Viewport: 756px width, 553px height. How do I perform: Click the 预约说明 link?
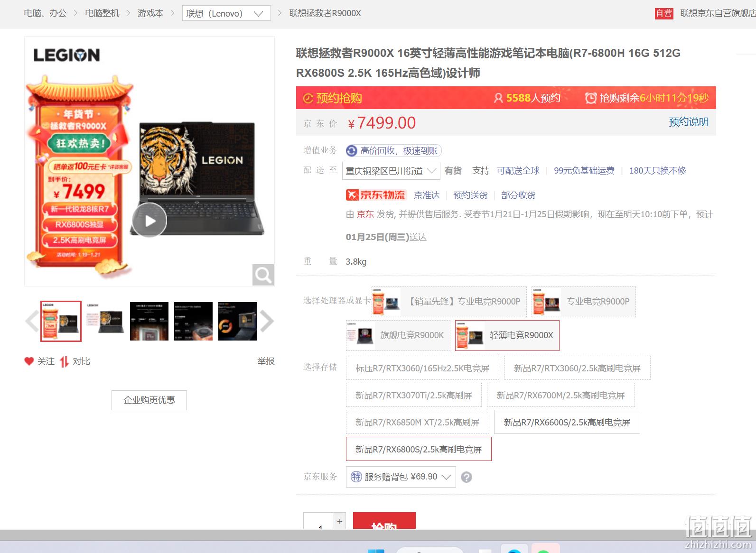(x=689, y=122)
